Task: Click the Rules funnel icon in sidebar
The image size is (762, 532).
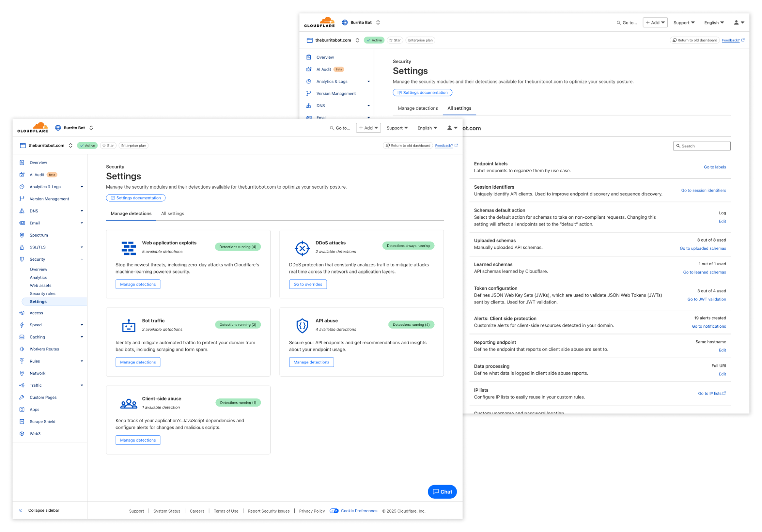Action: pos(22,361)
